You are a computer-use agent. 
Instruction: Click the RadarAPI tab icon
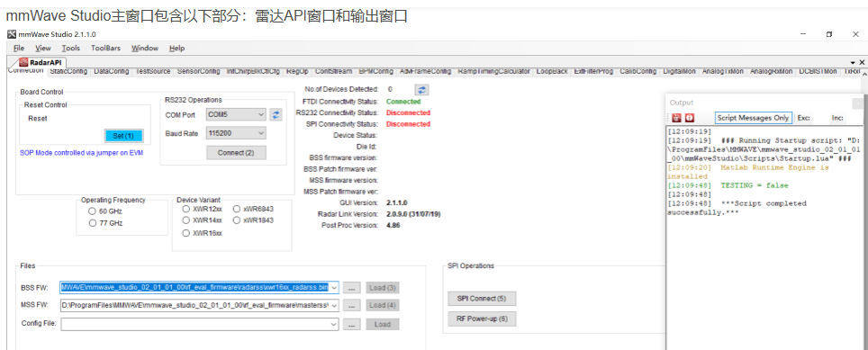coord(23,62)
